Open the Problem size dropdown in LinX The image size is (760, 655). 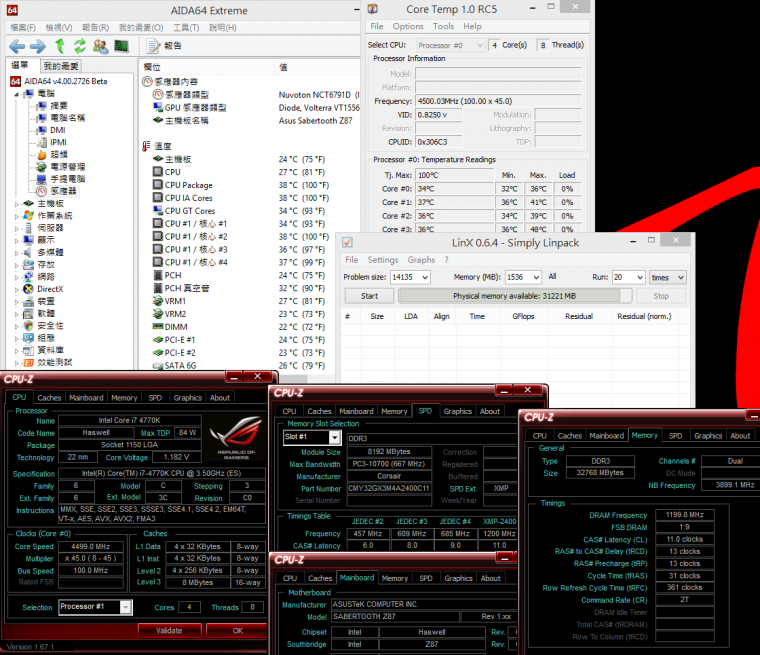click(430, 277)
